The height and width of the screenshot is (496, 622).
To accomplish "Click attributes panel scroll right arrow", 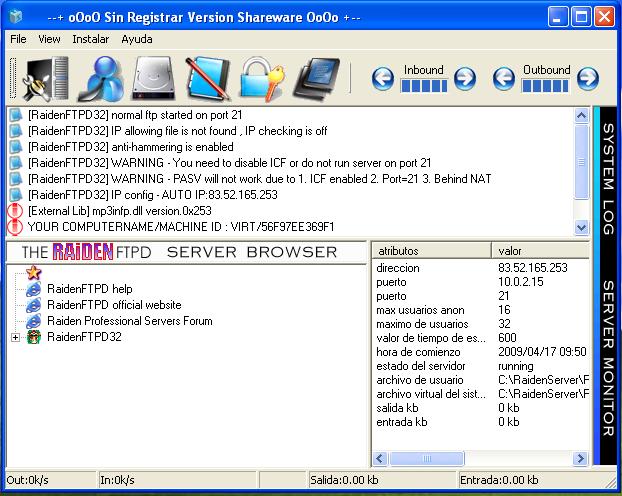I will point(581,459).
